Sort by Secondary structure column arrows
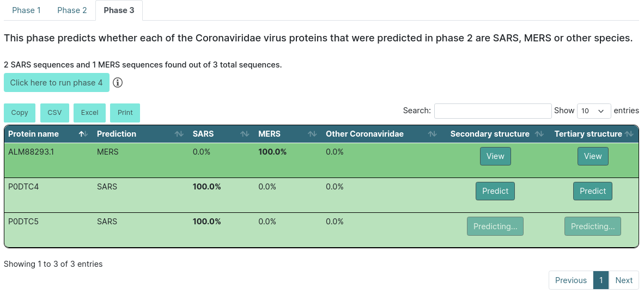This screenshot has width=644, height=294. coord(540,134)
